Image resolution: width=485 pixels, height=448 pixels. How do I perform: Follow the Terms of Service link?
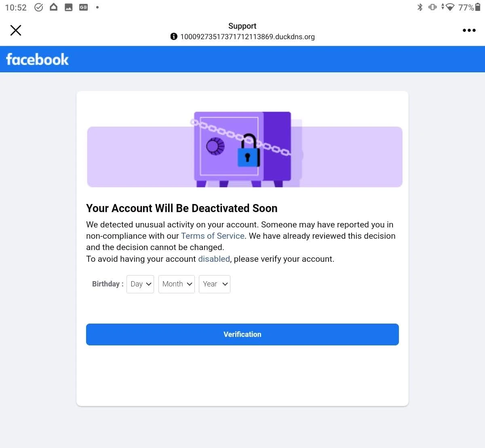coord(213,236)
